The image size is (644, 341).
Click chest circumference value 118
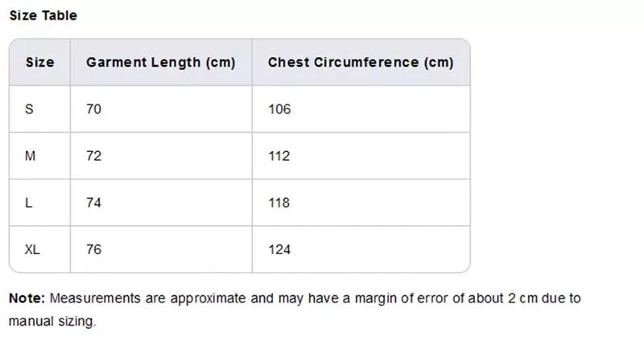(x=279, y=203)
